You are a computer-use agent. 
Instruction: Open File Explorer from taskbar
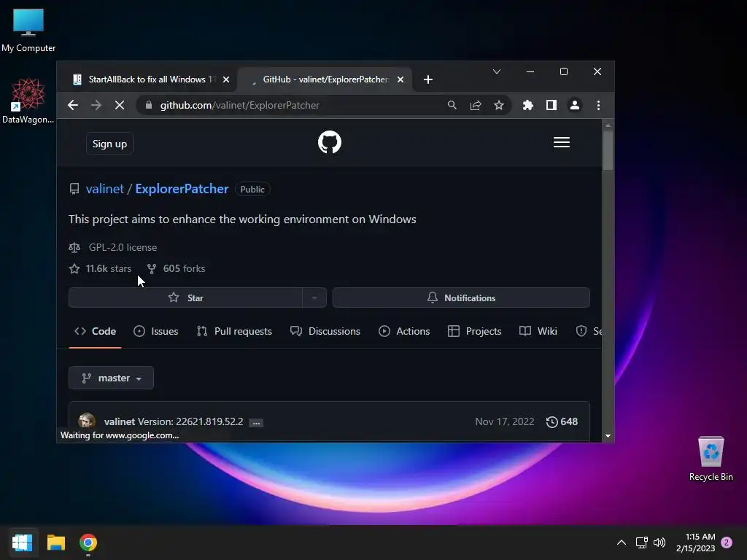(55, 542)
